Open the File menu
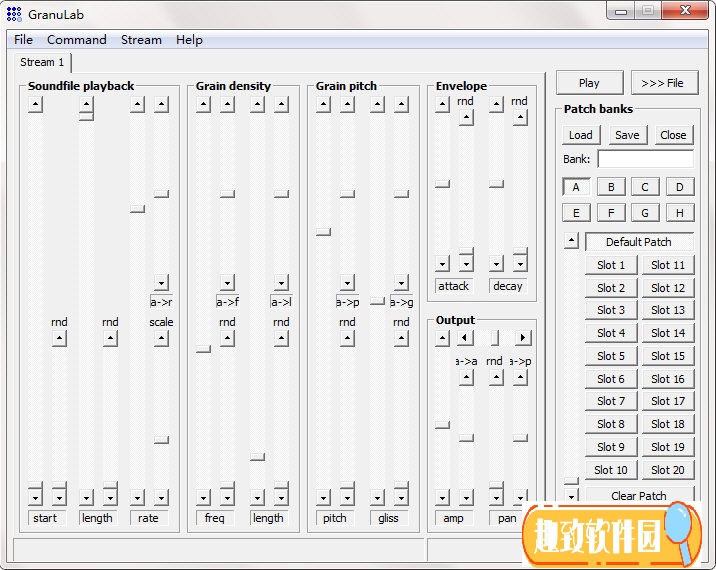 pos(23,40)
